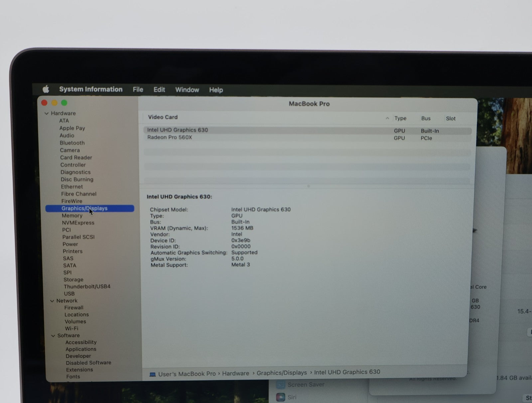Open the File menu
The width and height of the screenshot is (532, 403).
[x=138, y=89]
